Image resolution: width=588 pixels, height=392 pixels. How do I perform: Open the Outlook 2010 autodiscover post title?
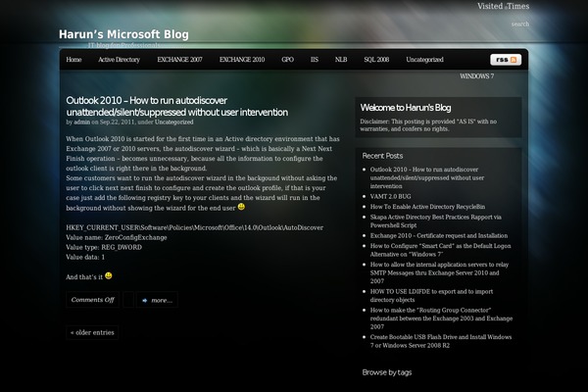[177, 106]
